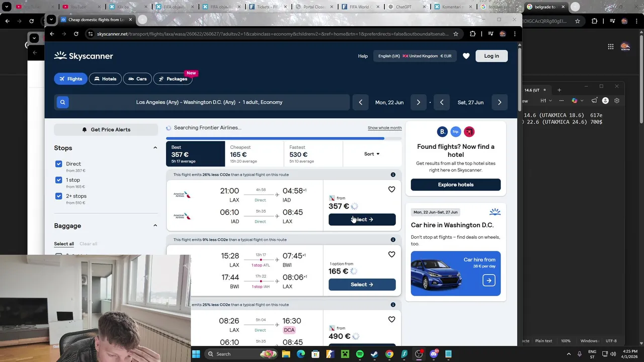The width and height of the screenshot is (644, 362).
Task: Go to next departure date after Mon, 22 Jun
Action: click(418, 102)
